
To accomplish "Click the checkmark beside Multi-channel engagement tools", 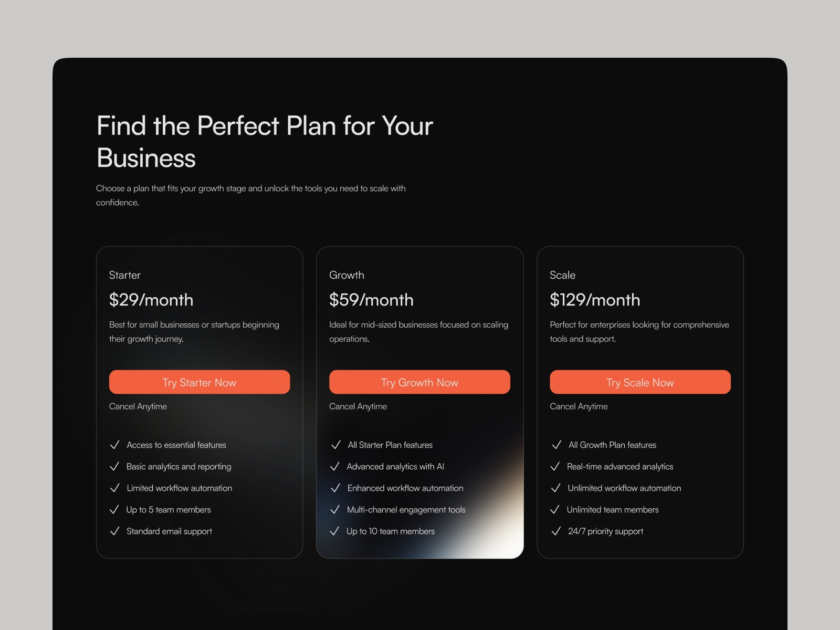I will pyautogui.click(x=336, y=509).
